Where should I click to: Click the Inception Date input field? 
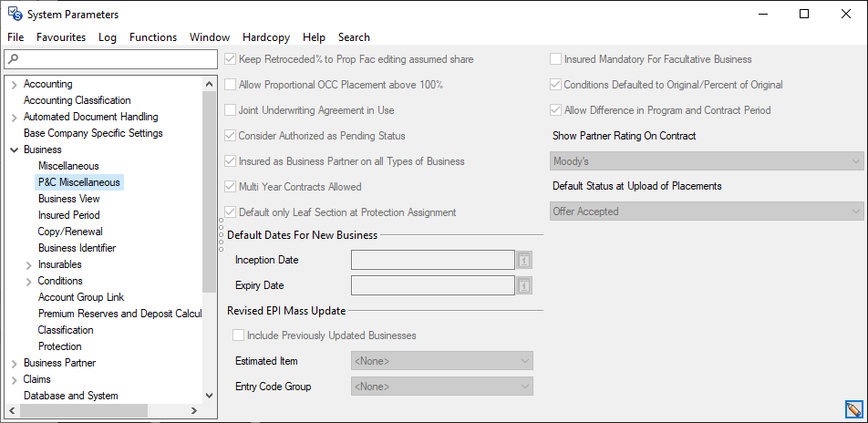tap(432, 261)
